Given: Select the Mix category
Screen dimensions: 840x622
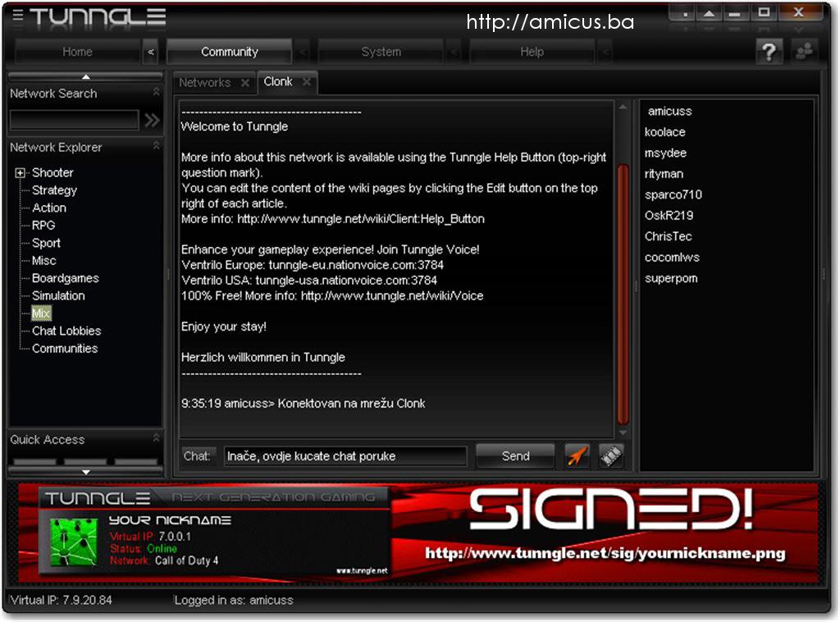Looking at the screenshot, I should (41, 313).
